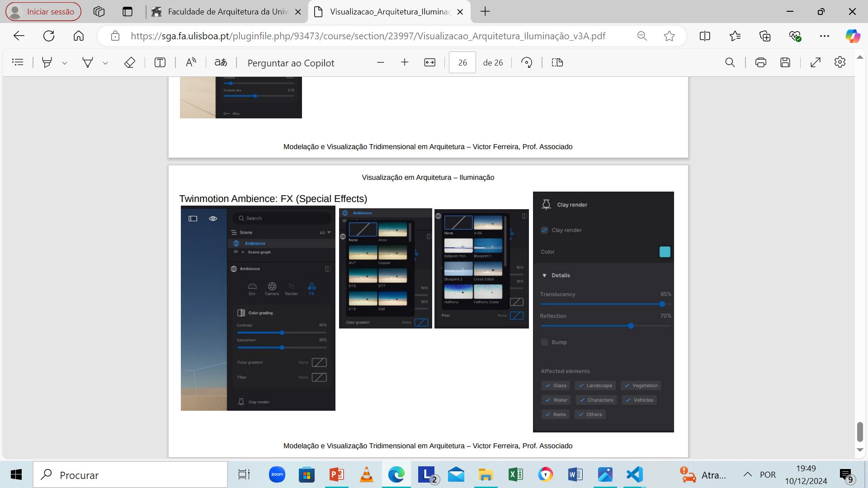The width and height of the screenshot is (868, 488).
Task: Select the draw pen tool
Action: 88,62
